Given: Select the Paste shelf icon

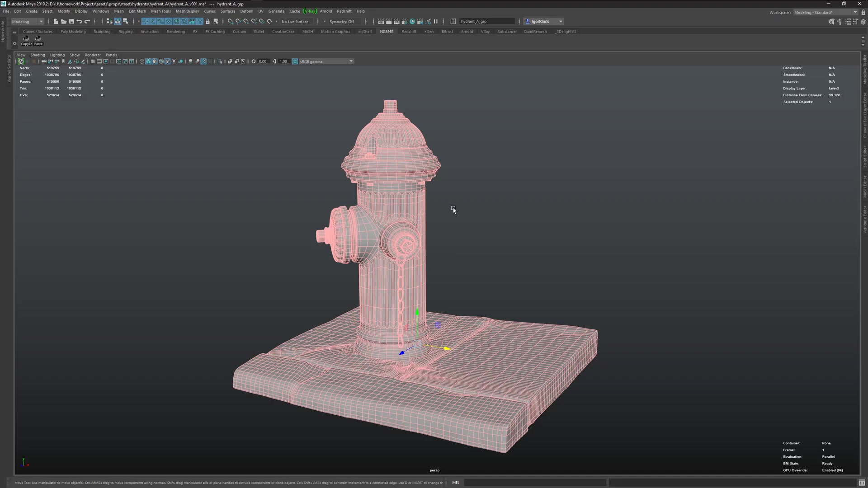Looking at the screenshot, I should click(x=38, y=41).
